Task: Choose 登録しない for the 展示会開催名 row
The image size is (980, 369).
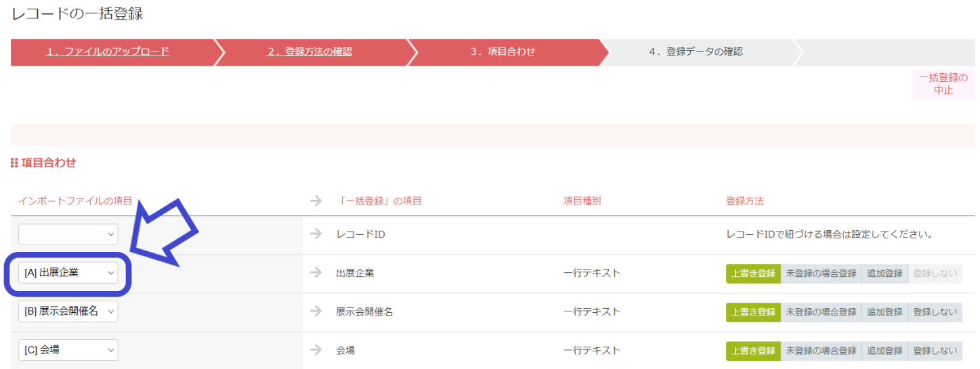Action: [x=935, y=312]
